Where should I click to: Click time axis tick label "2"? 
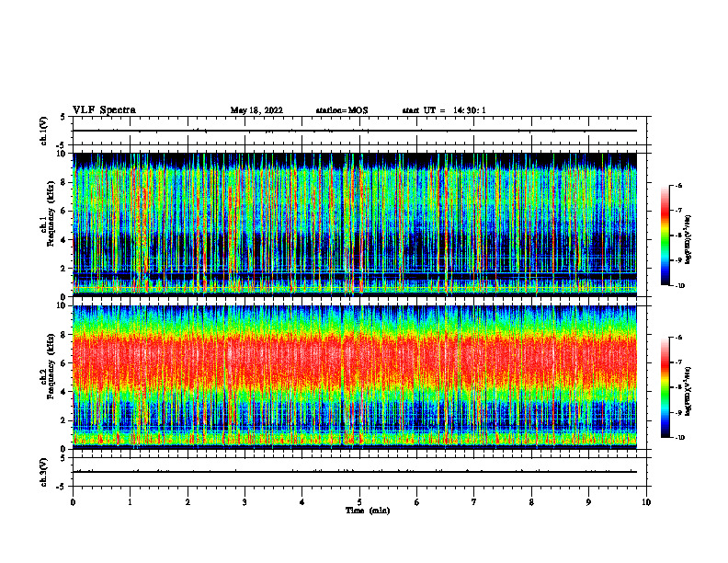pos(188,502)
